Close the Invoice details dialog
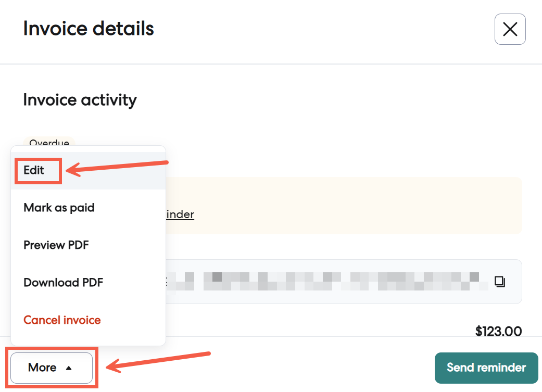Viewport: 542px width, 392px height. (510, 29)
